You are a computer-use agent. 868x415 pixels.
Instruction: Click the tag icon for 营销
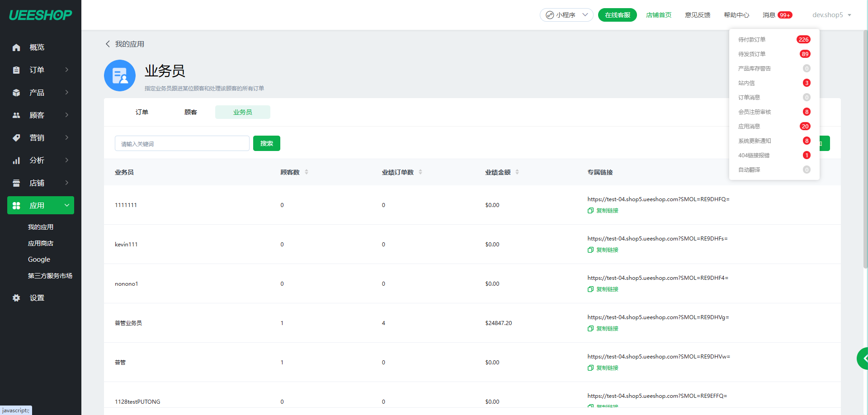(16, 138)
